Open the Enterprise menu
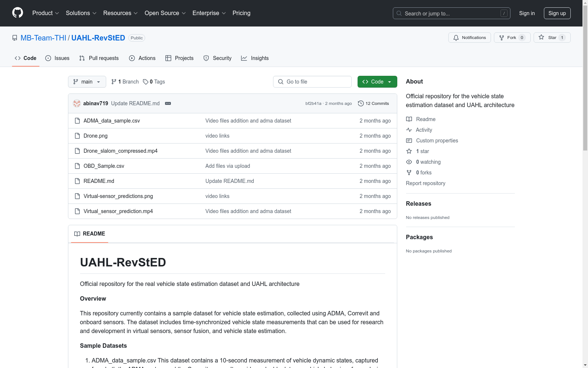The height and width of the screenshot is (368, 588). click(209, 13)
